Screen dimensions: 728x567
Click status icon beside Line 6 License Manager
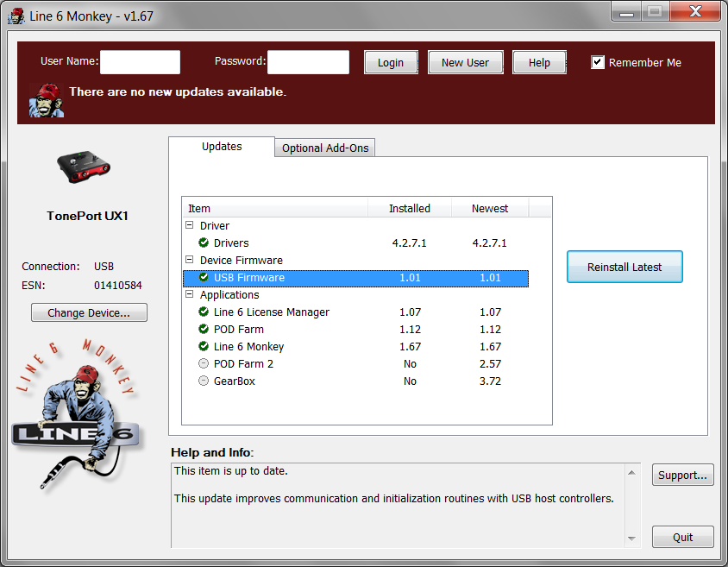[204, 312]
